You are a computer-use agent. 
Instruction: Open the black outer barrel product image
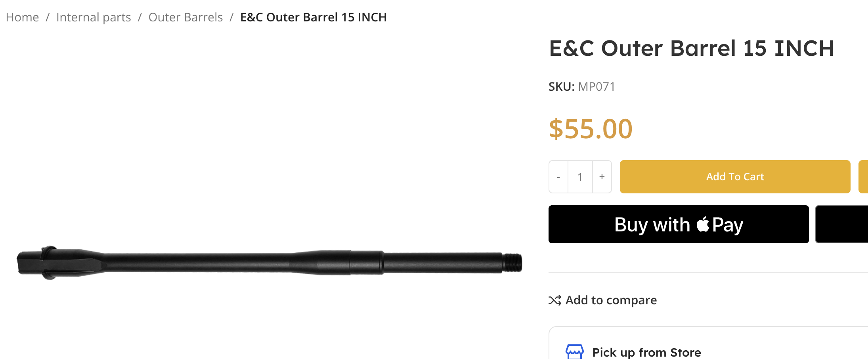pyautogui.click(x=270, y=262)
